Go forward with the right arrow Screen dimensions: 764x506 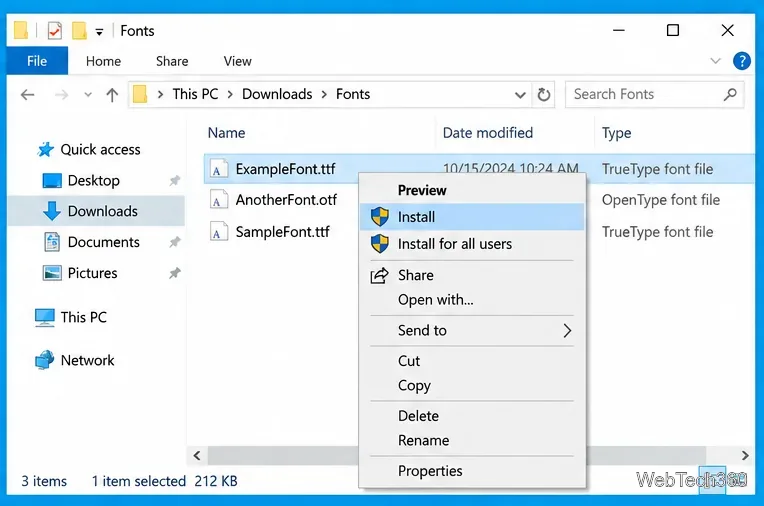61,95
